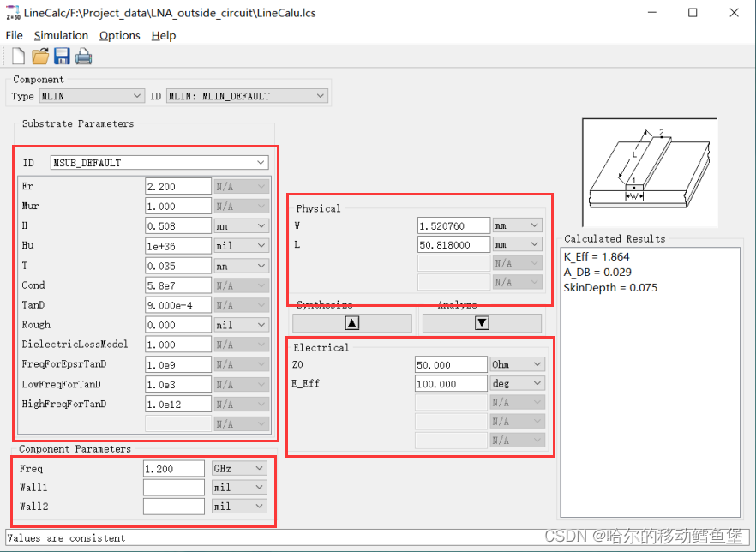Viewport: 756px width, 552px height.
Task: Click the LowFreqForTanD value field 1.0e3
Action: click(178, 384)
